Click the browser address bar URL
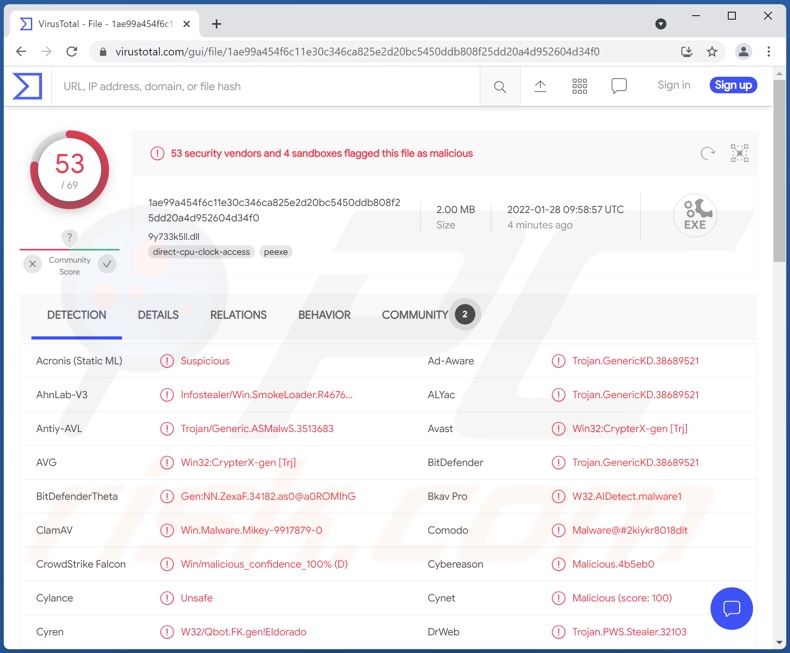The height and width of the screenshot is (653, 790). point(357,52)
